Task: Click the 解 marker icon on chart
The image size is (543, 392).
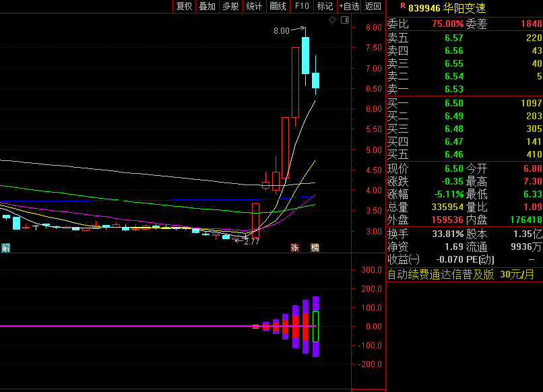Action: (5, 248)
